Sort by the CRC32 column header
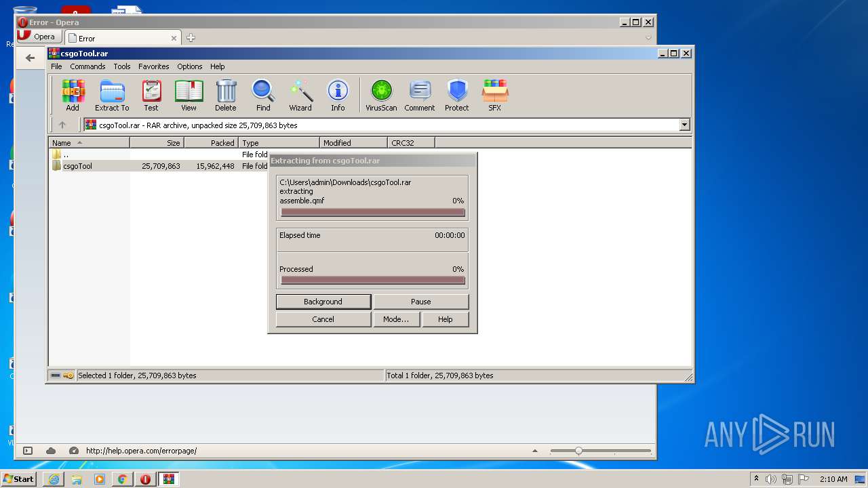The height and width of the screenshot is (488, 868). click(411, 142)
